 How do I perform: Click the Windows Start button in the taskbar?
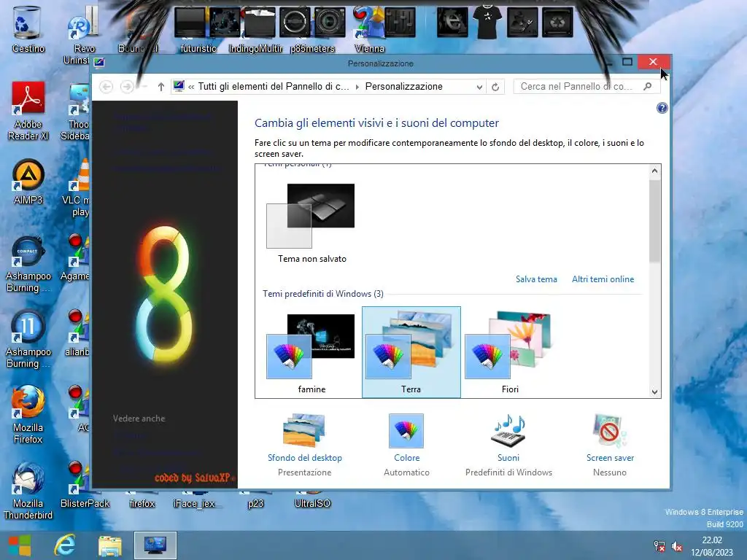tap(20, 545)
